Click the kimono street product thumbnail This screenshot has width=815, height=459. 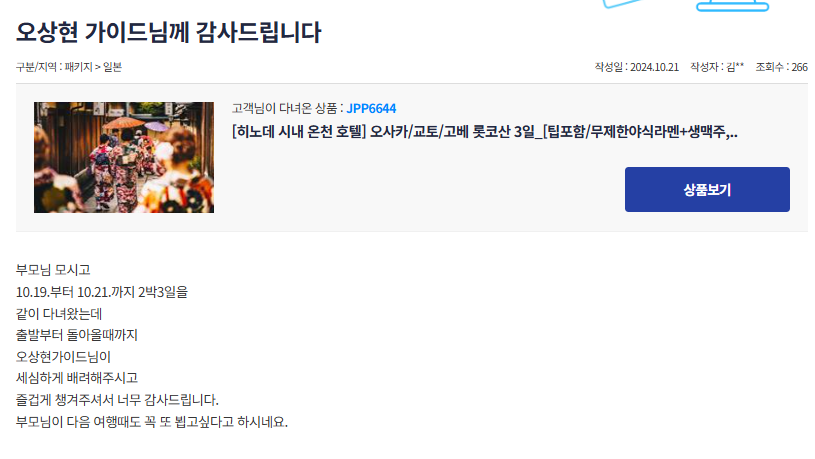click(x=124, y=157)
